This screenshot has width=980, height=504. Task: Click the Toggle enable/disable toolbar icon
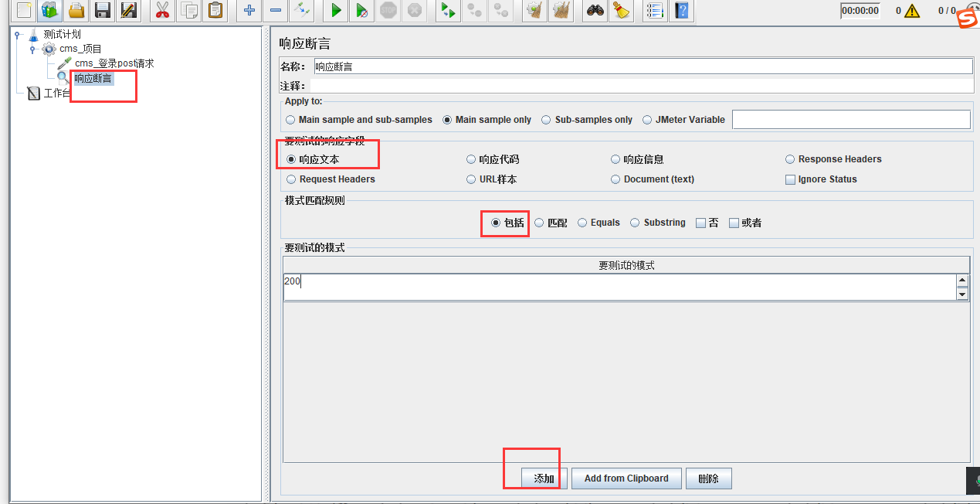pyautogui.click(x=301, y=10)
